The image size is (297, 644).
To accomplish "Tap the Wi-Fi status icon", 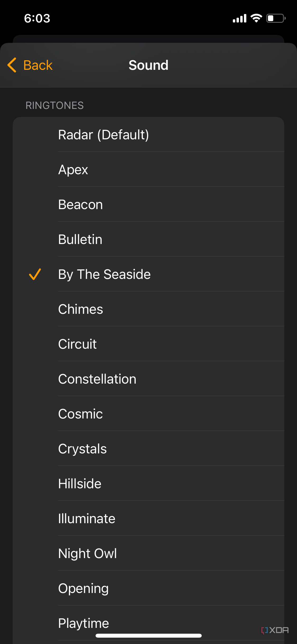I will [256, 18].
